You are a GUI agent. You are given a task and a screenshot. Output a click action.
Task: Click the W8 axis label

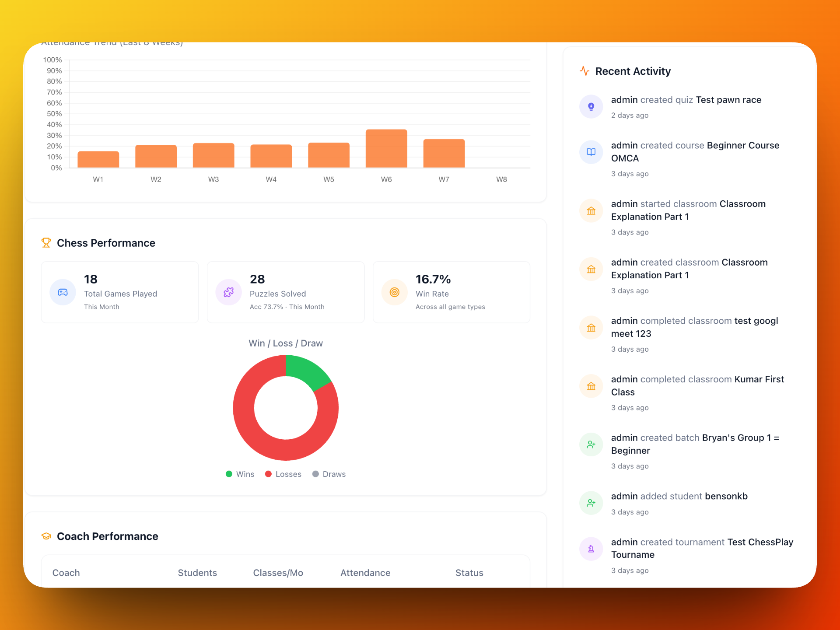click(501, 179)
